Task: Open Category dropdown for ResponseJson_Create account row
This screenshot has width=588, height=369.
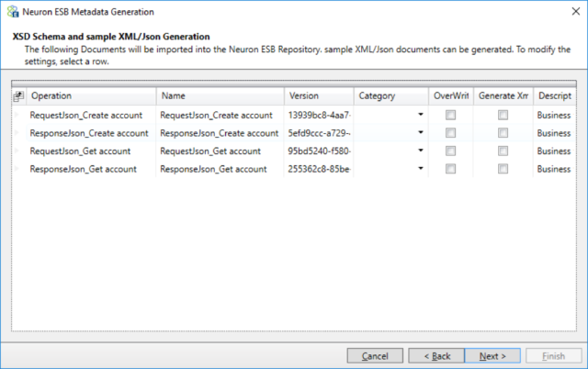Action: coord(421,132)
